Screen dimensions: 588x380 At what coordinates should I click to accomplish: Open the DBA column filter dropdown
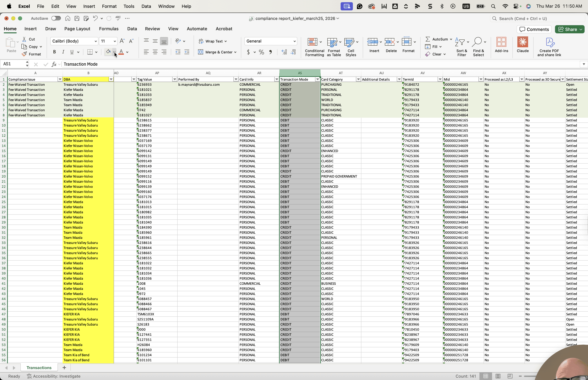(111, 79)
